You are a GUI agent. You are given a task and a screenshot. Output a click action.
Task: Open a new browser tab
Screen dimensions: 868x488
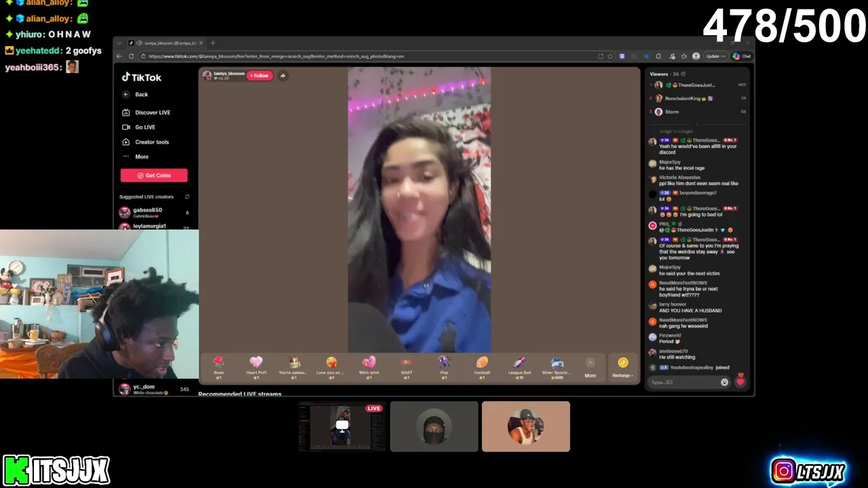click(213, 43)
